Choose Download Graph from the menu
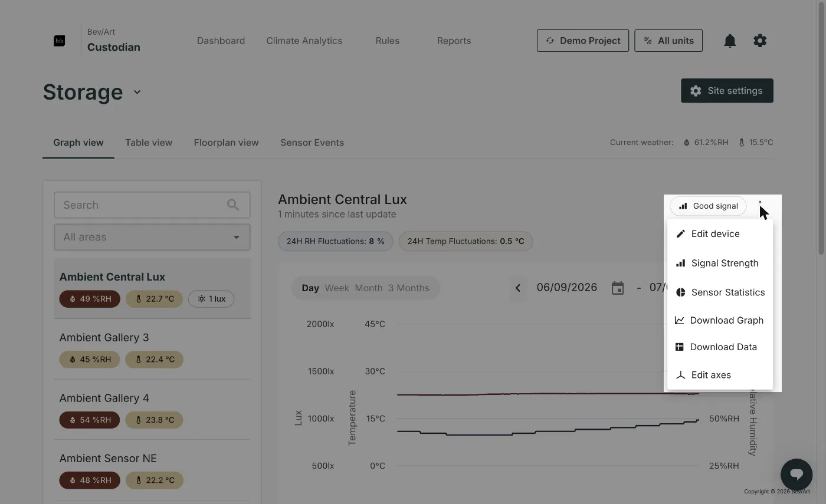 (x=720, y=320)
